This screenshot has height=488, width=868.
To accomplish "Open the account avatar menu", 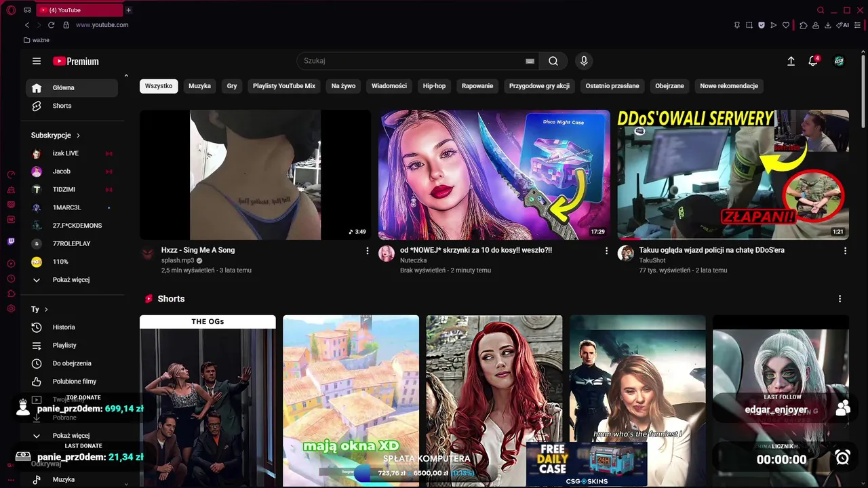I will point(840,61).
